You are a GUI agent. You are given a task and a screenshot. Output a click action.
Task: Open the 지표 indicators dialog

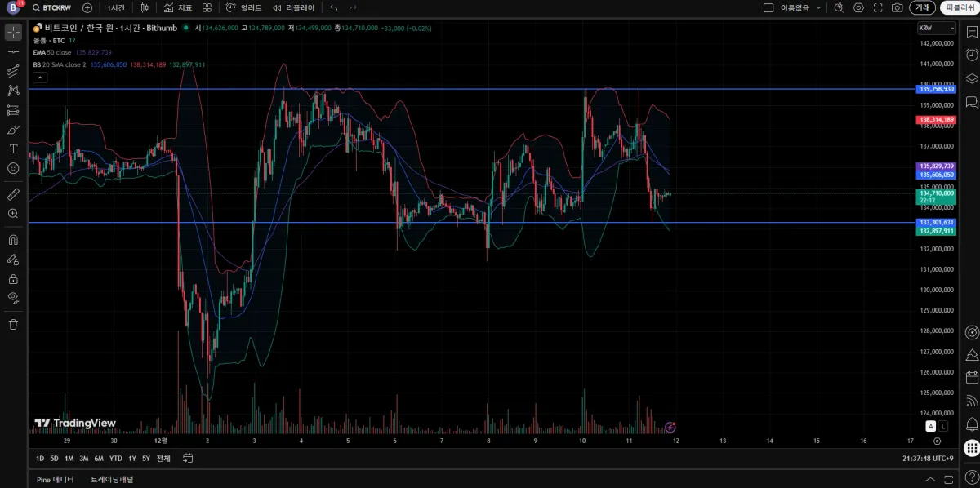(x=178, y=7)
